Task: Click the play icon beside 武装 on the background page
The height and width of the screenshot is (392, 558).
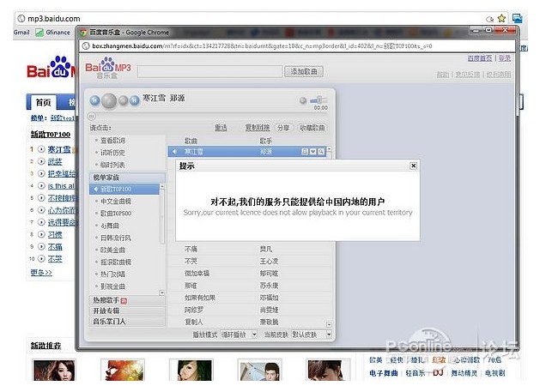Action: click(x=42, y=161)
